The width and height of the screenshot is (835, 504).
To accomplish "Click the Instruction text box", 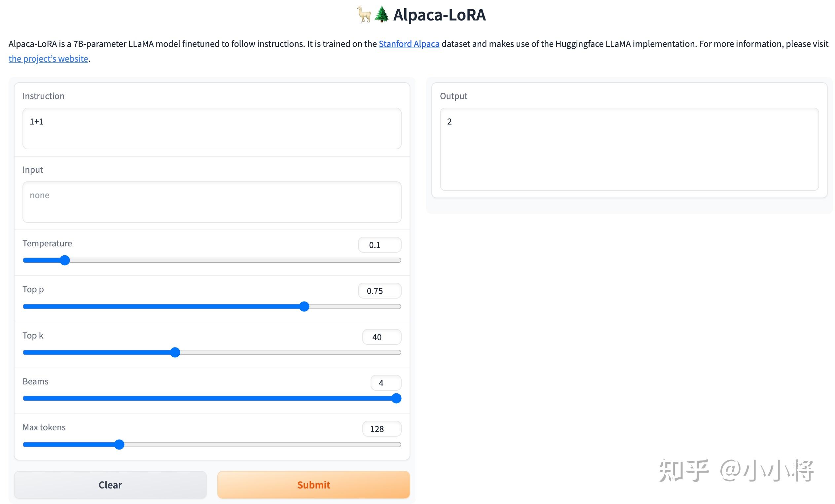I will [212, 128].
